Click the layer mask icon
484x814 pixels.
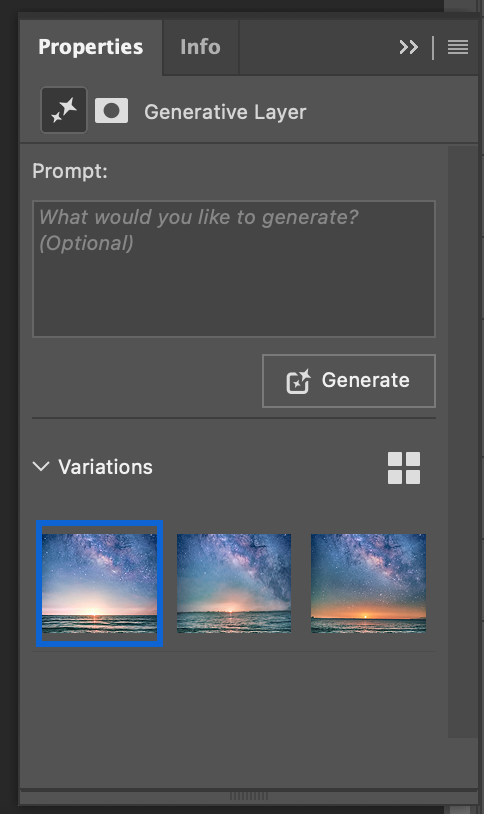click(111, 111)
